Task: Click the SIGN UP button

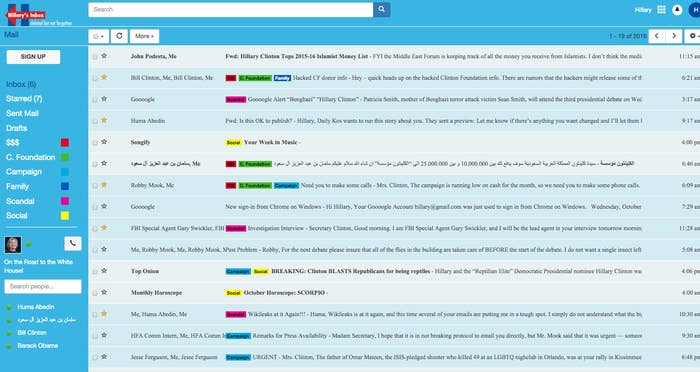Action: (x=33, y=57)
